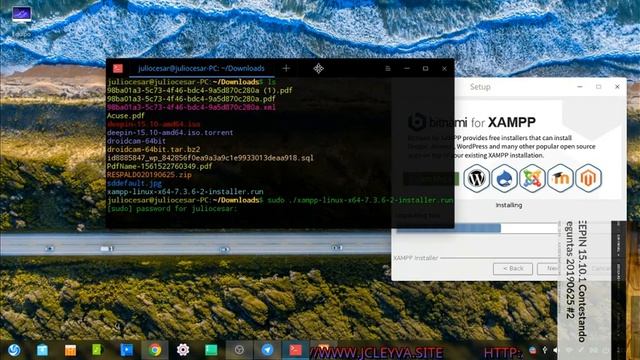Click the 'Installing' status label in Setup
The height and width of the screenshot is (360, 640).
tap(509, 205)
